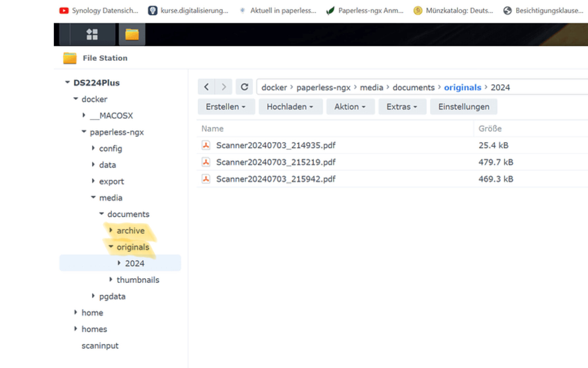Screen dimensions: 588x368
Task: Expand the homes folder arrow
Action: tap(75, 328)
